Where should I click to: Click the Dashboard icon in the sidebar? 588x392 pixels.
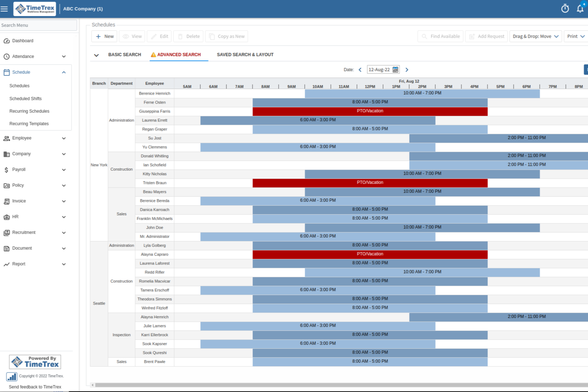point(6,41)
